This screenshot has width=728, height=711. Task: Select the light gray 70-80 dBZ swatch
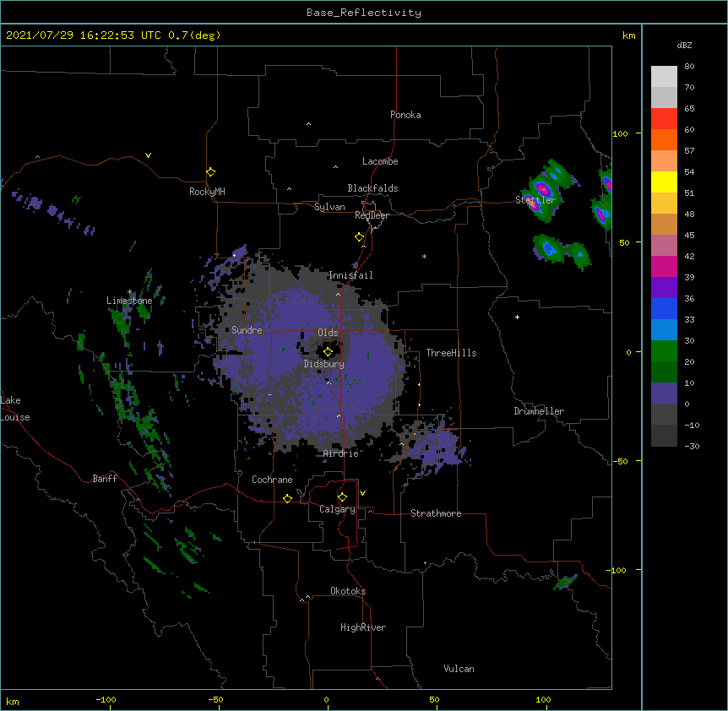pyautogui.click(x=664, y=77)
